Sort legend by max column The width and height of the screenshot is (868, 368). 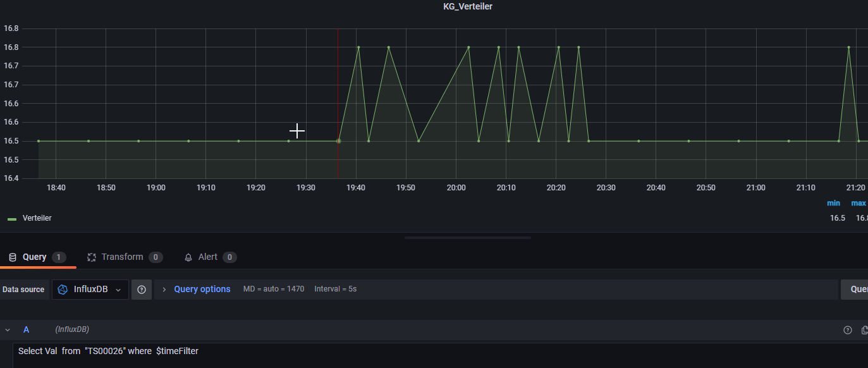pos(859,204)
